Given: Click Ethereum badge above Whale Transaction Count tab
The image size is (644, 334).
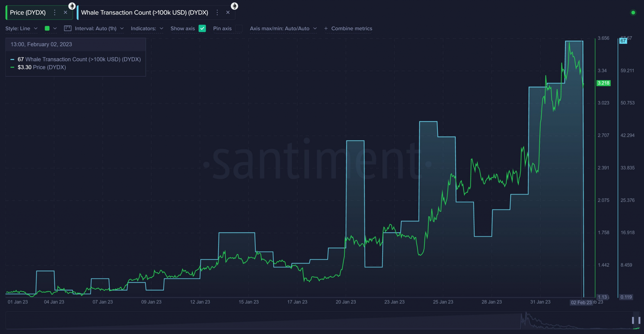Looking at the screenshot, I should (235, 6).
